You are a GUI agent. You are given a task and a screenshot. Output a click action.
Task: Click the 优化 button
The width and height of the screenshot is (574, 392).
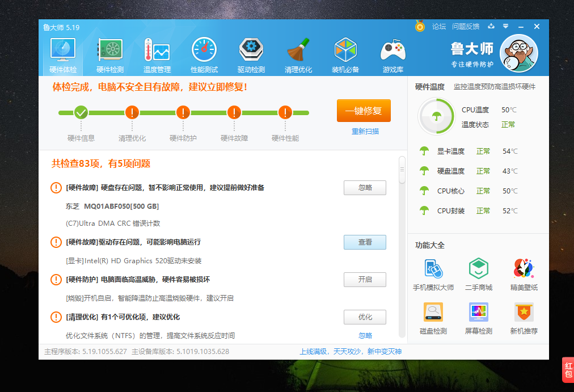[365, 317]
